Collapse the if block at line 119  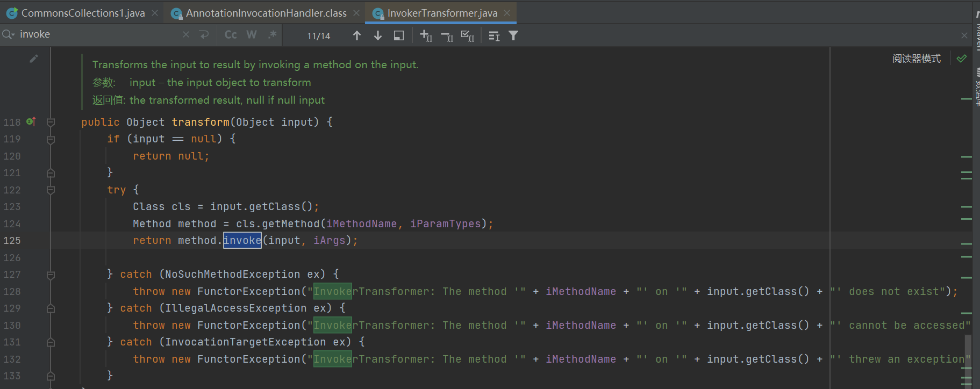(51, 140)
